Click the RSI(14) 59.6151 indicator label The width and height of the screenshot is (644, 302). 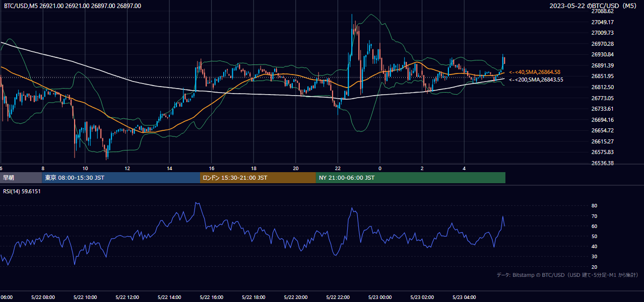22,191
